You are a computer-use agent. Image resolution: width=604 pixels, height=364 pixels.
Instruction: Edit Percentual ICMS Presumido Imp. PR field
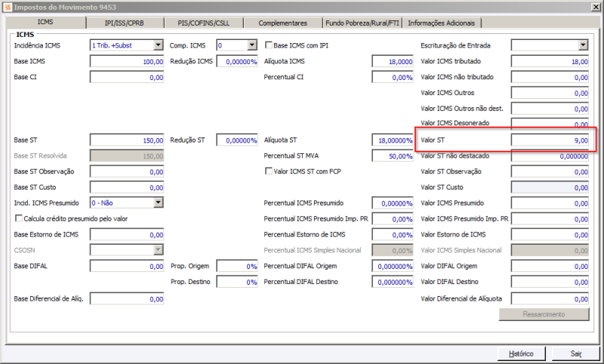[x=393, y=219]
